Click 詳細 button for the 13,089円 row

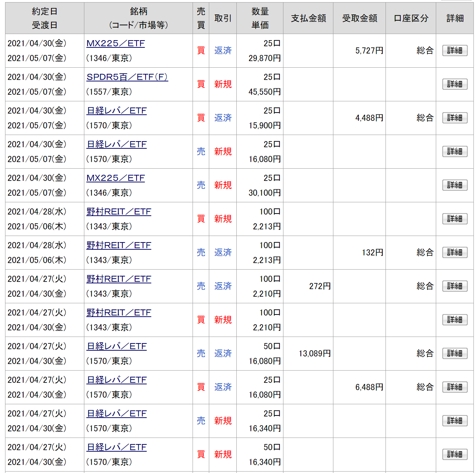click(455, 354)
